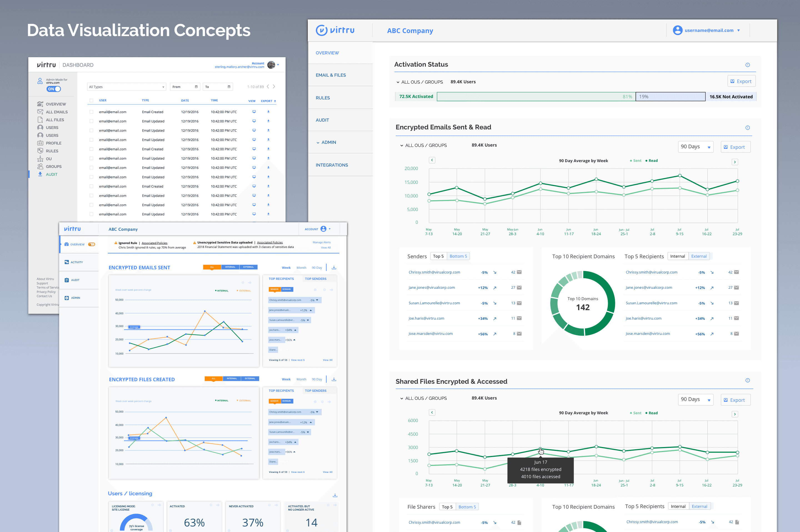Toggle Admin Mode ON switch
Viewport: 800px width, 532px height.
54,89
